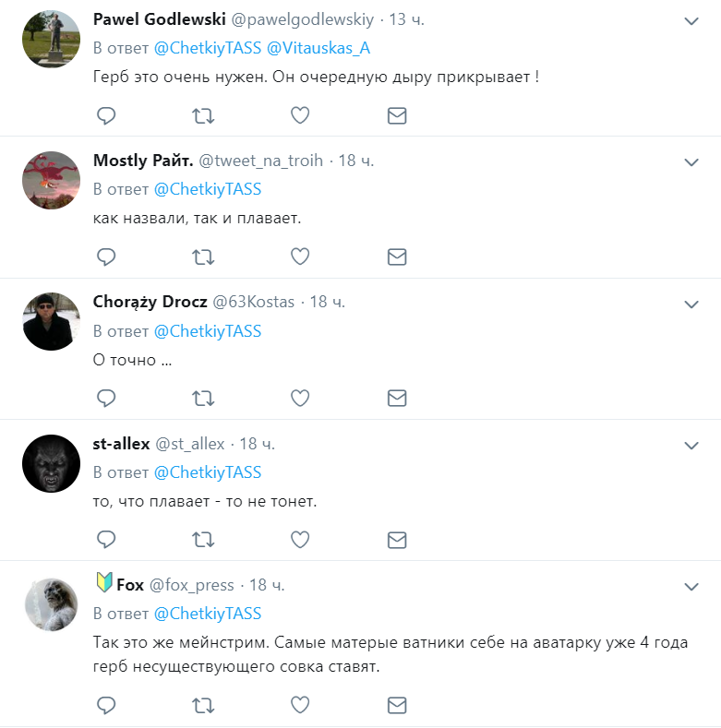
Task: Like Pawel Godlewski's tweet about герб
Action: [300, 115]
